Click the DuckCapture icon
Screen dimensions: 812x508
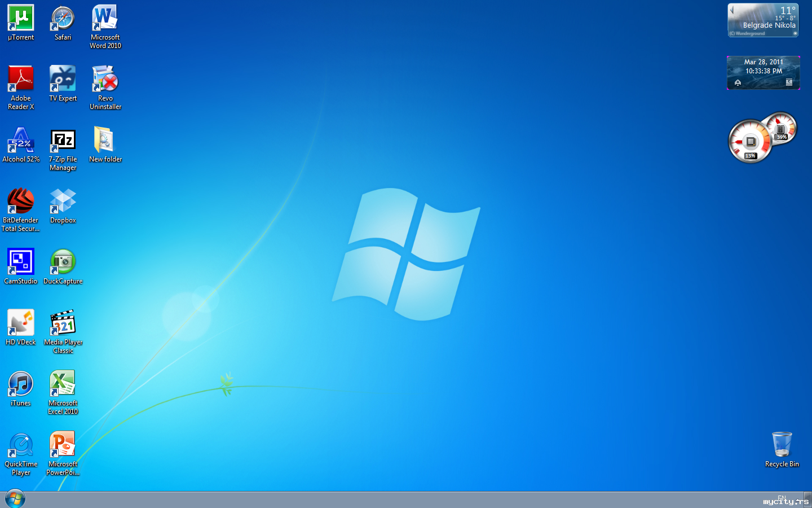63,266
